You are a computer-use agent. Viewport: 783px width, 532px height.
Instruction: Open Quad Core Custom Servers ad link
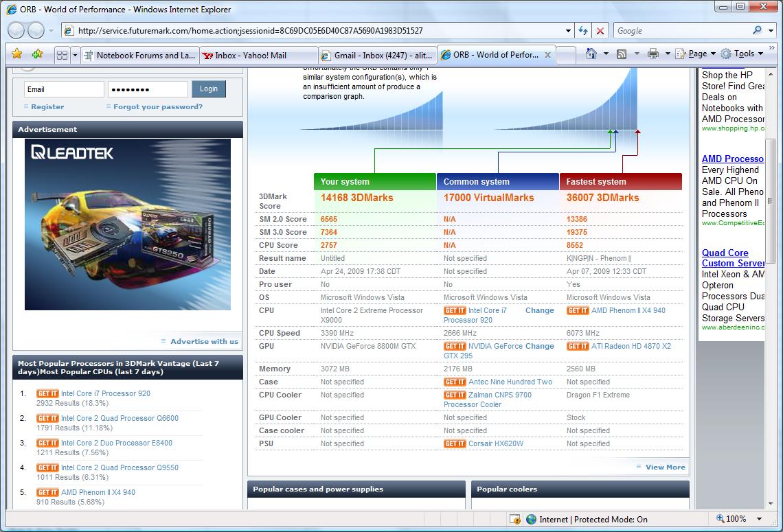point(733,258)
